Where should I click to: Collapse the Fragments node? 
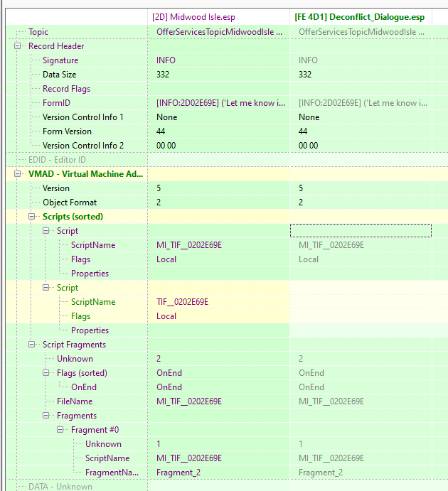[x=46, y=416]
